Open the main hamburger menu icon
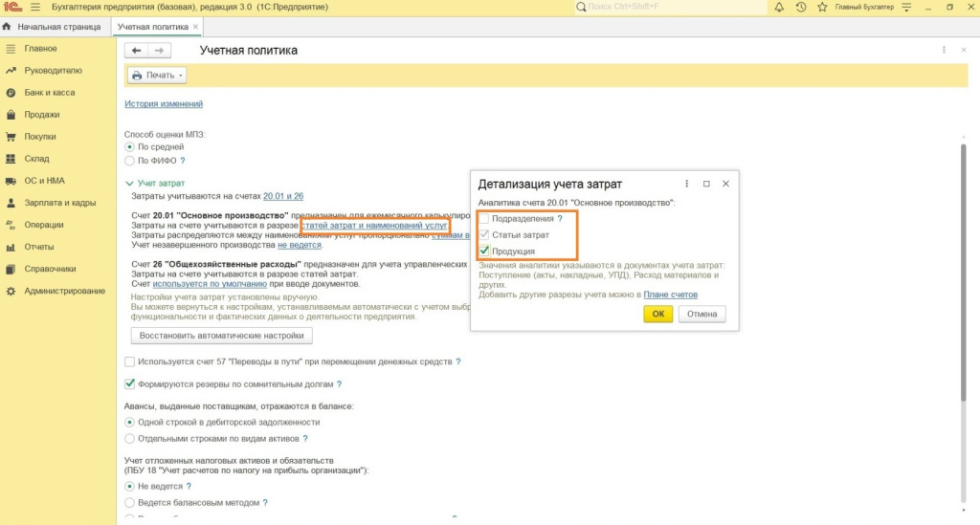This screenshot has height=525, width=980. coord(35,8)
